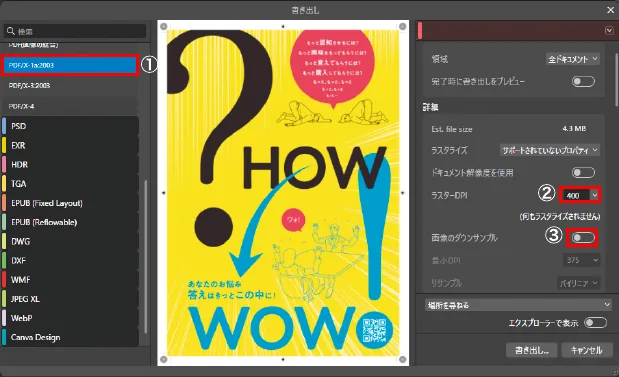Open the ラスタライズ dropdown
The image size is (619, 377).
(550, 150)
